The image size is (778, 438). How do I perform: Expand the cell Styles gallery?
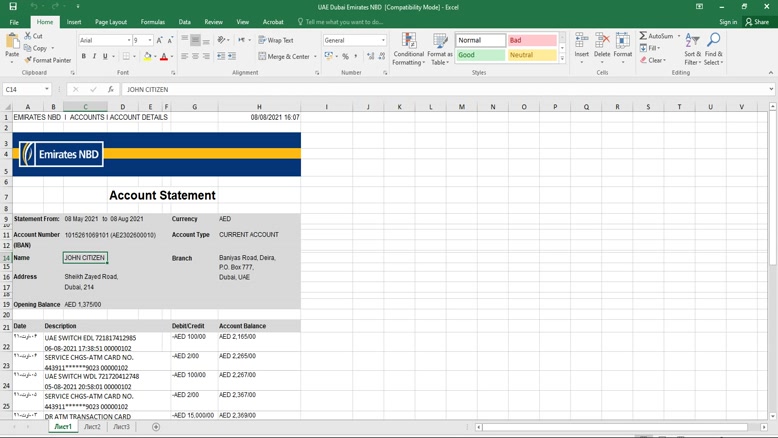coord(562,59)
